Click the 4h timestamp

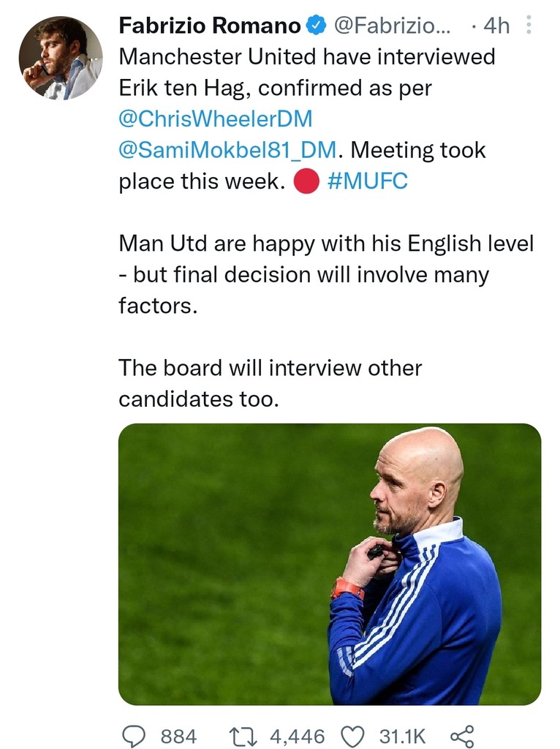click(x=496, y=26)
